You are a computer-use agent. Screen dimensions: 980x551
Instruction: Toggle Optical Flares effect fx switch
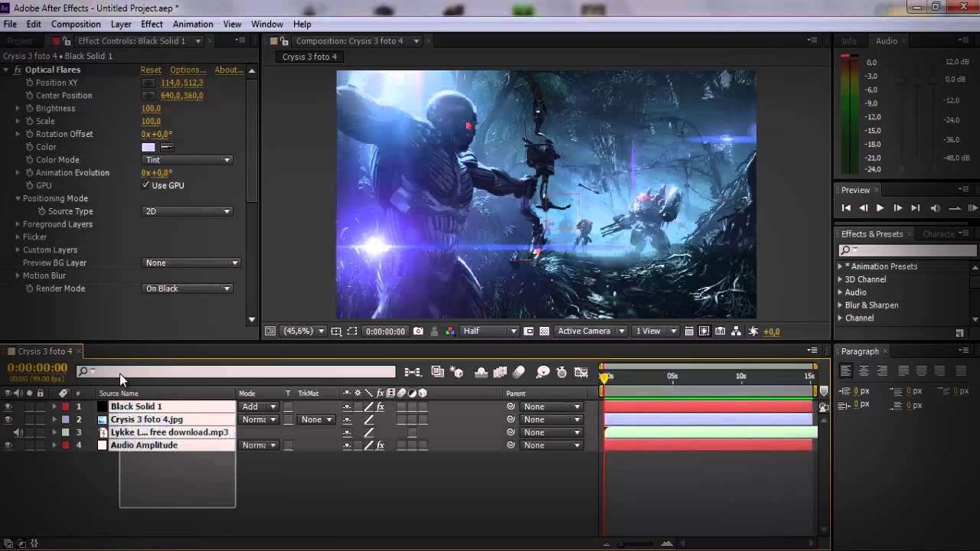click(x=18, y=70)
